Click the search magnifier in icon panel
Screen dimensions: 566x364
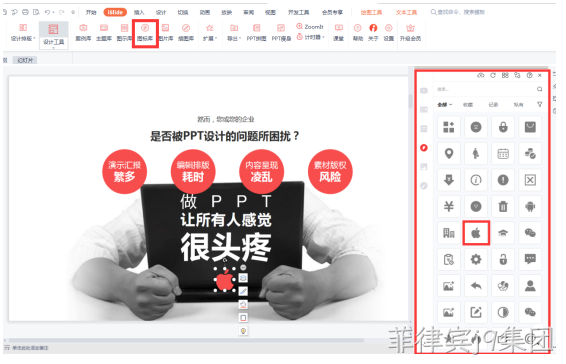[x=539, y=89]
